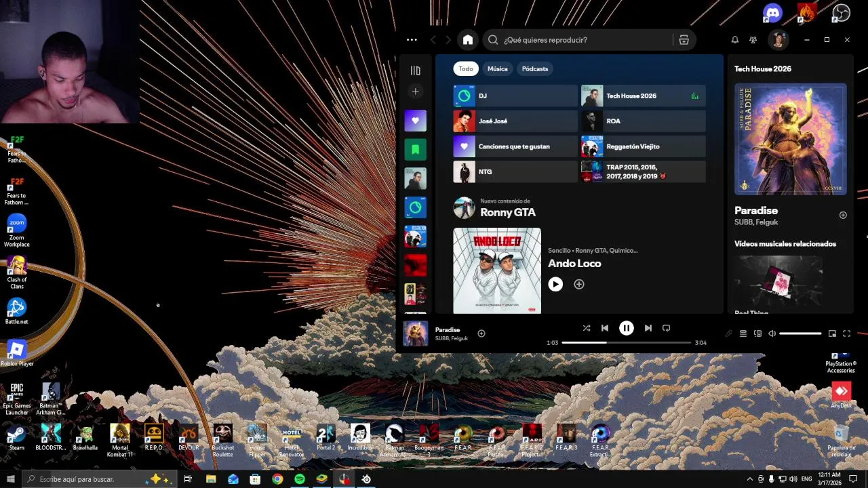
Task: Select the Todo filter chip
Action: click(466, 68)
